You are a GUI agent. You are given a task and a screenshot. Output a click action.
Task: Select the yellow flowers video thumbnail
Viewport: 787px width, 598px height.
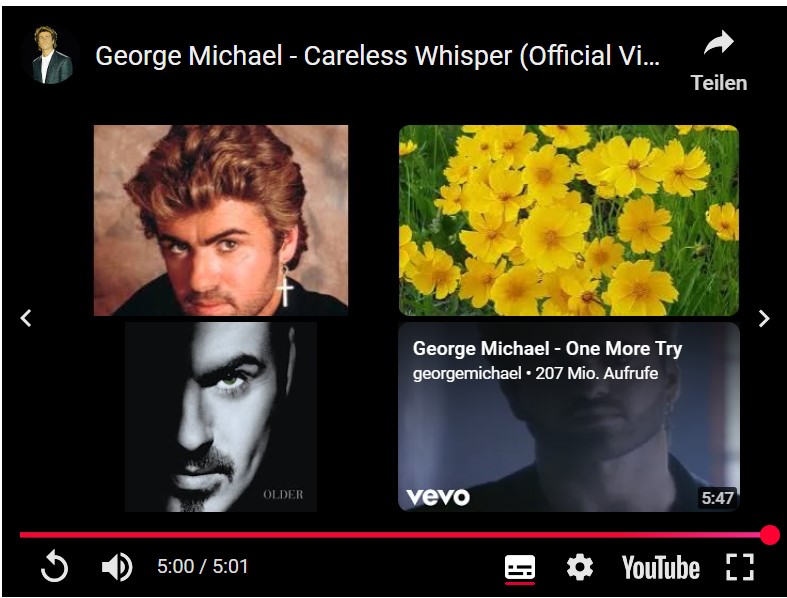click(x=569, y=220)
